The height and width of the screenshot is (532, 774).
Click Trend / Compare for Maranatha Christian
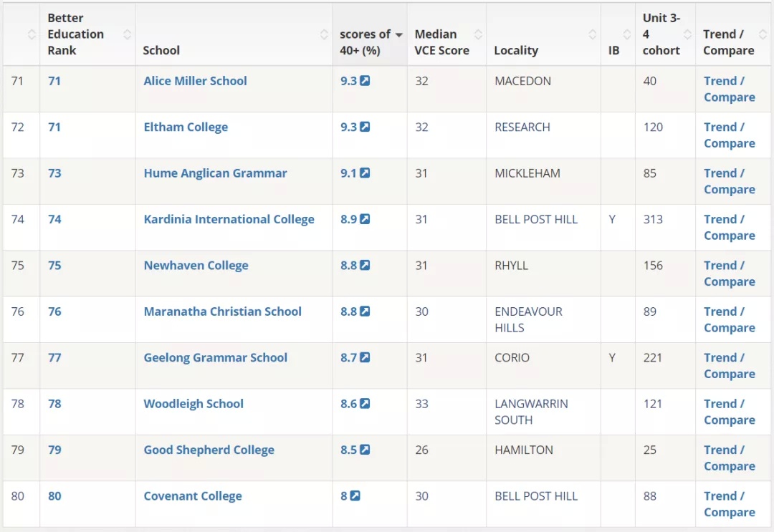[x=729, y=319]
